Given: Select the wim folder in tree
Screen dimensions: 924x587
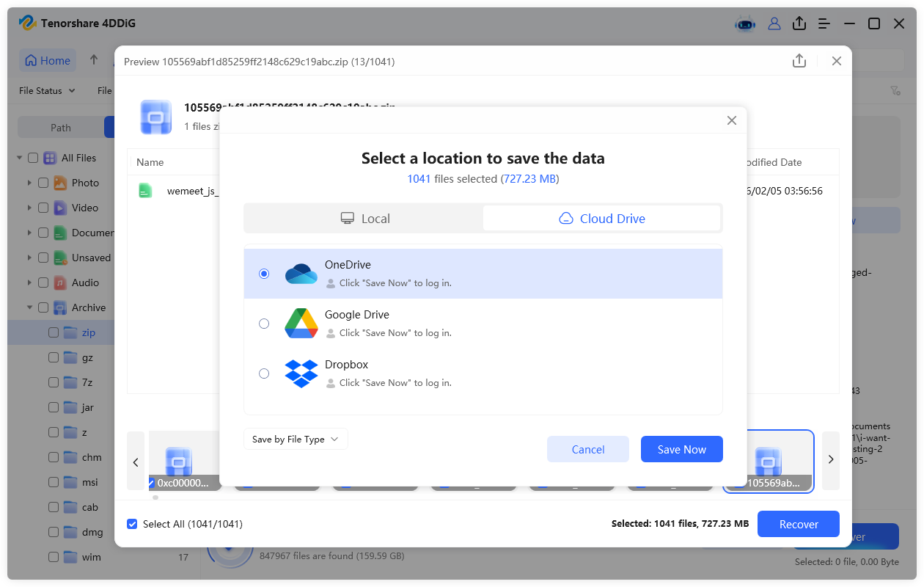Looking at the screenshot, I should coord(91,557).
